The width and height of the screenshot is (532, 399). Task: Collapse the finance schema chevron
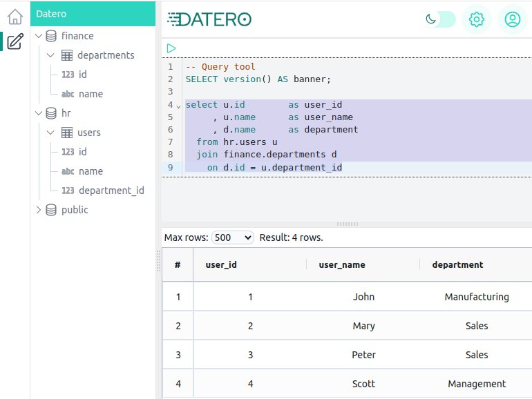pyautogui.click(x=39, y=36)
